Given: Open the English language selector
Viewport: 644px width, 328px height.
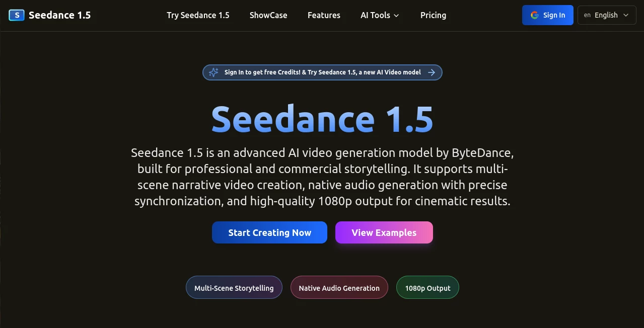Looking at the screenshot, I should (x=606, y=15).
